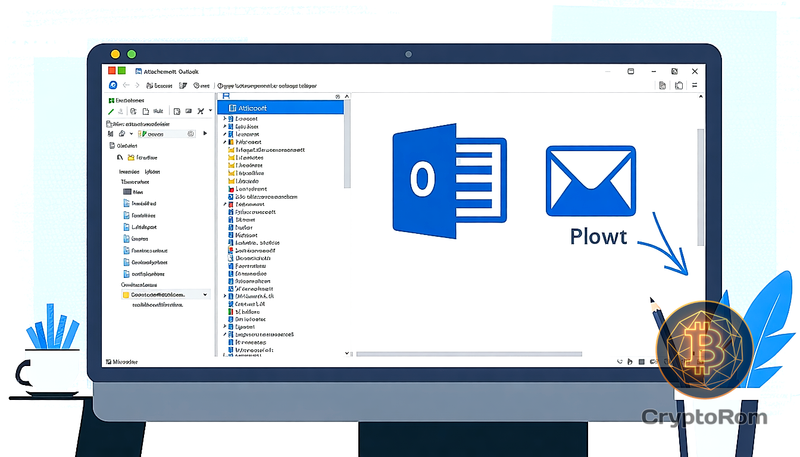
Task: Click the X-shaped cut icon in left toolbar
Action: point(201,111)
